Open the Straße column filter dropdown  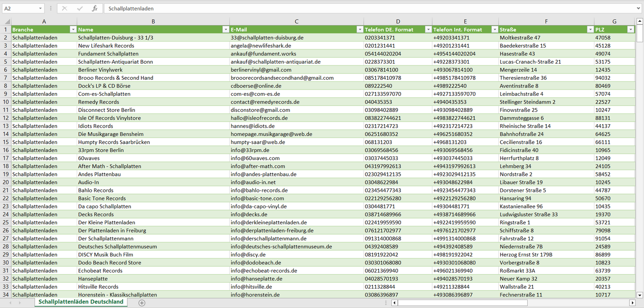tap(590, 29)
